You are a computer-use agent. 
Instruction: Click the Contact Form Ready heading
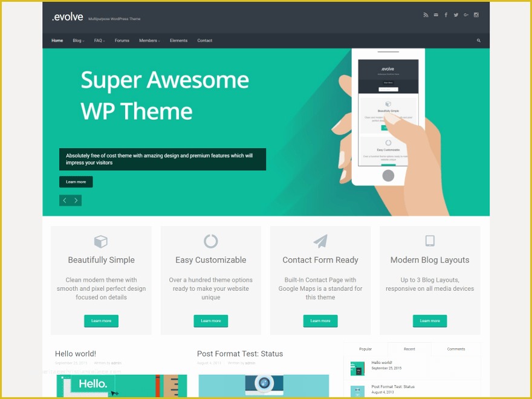320,260
